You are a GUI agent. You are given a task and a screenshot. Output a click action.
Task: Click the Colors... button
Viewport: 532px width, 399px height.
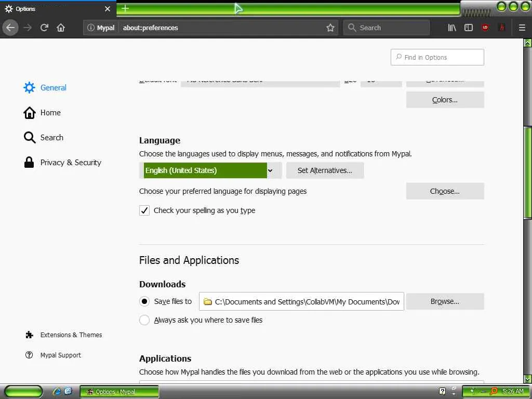(x=445, y=100)
